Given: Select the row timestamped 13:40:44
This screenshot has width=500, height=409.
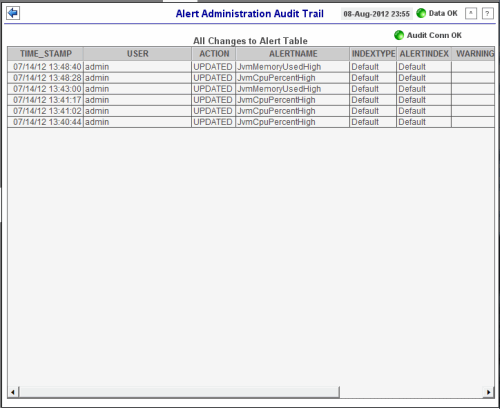Looking at the screenshot, I should [x=251, y=122].
